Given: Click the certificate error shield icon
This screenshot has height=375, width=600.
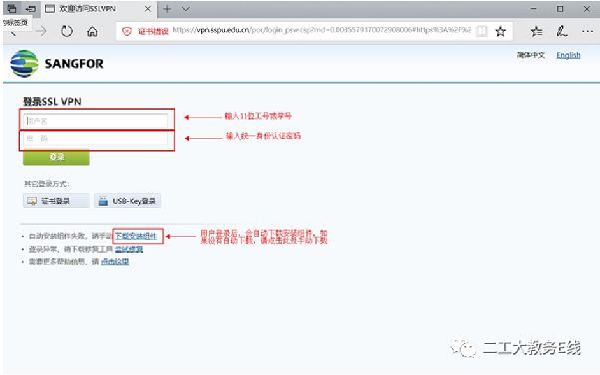Looking at the screenshot, I should point(127,31).
